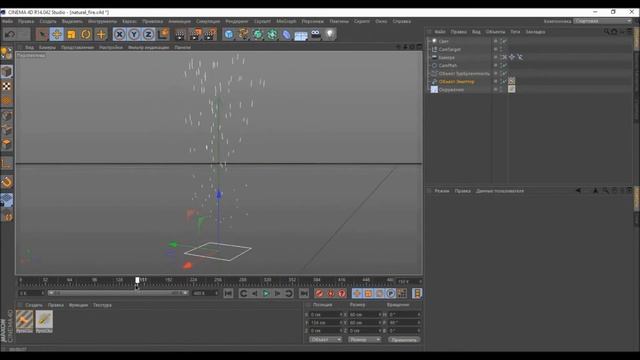Click the timeline playhead marker

coord(137,280)
